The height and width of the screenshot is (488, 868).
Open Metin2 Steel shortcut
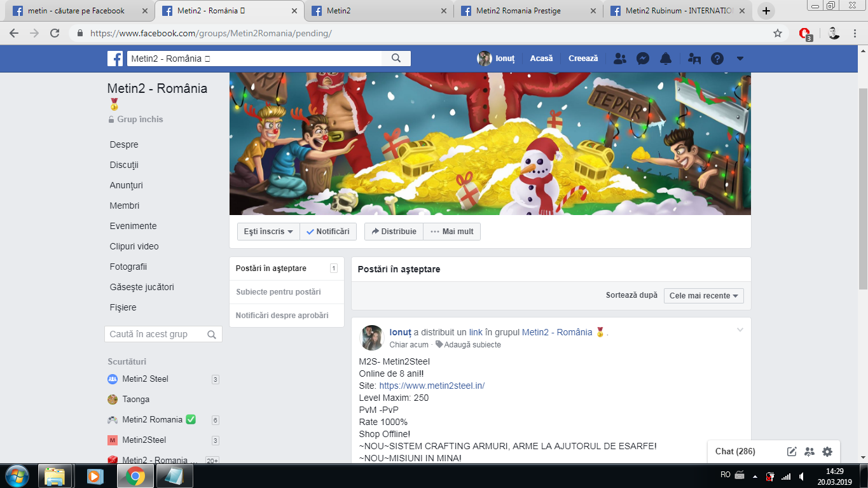(145, 379)
